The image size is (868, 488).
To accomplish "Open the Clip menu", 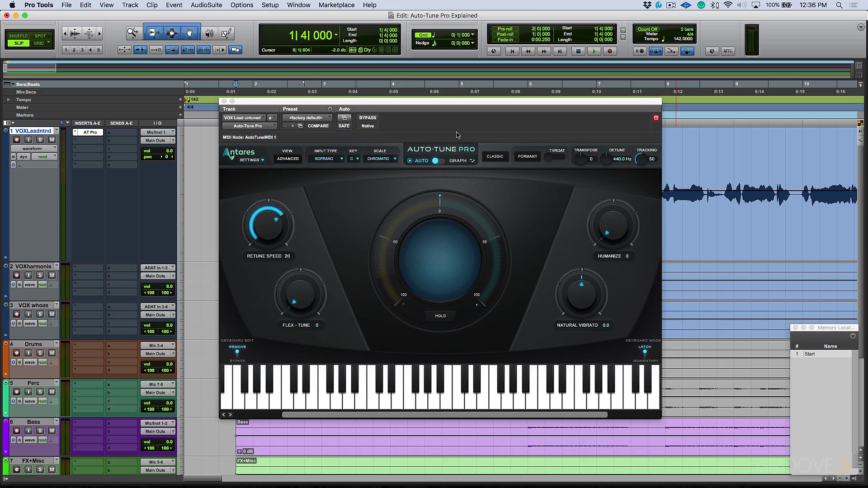I will [x=152, y=5].
